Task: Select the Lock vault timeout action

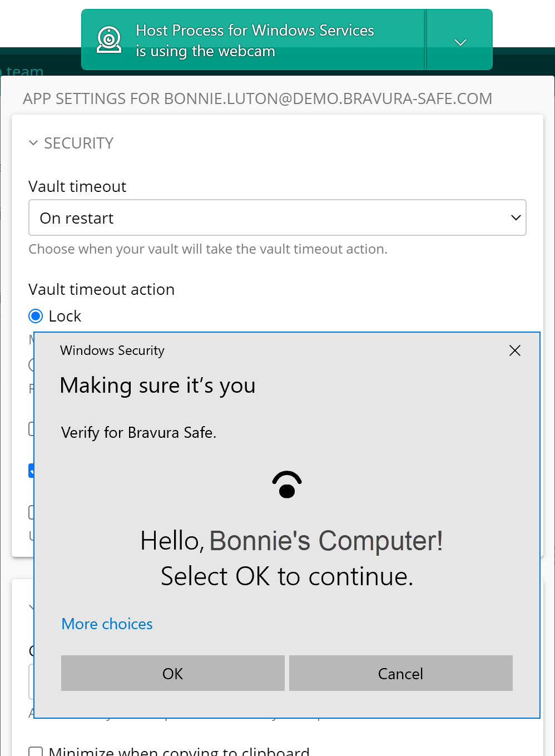Action: point(35,315)
